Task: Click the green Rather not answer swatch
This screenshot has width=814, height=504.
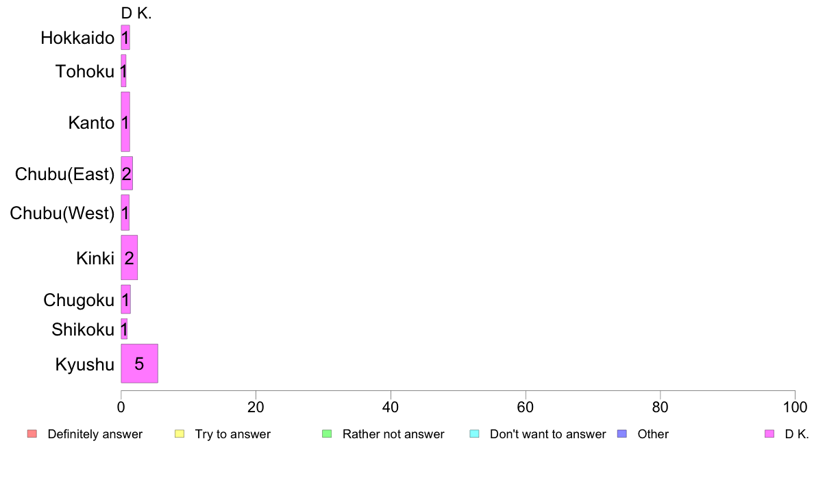Action: coord(327,434)
